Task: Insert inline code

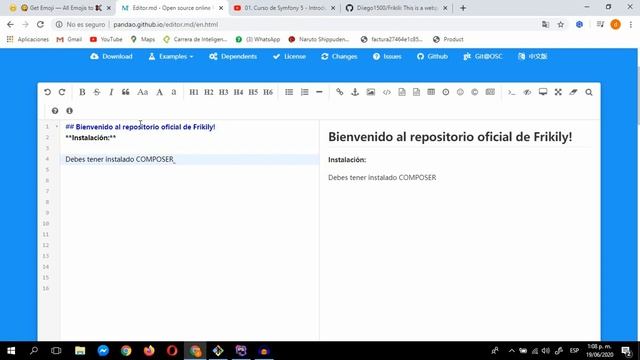Action: [387, 92]
